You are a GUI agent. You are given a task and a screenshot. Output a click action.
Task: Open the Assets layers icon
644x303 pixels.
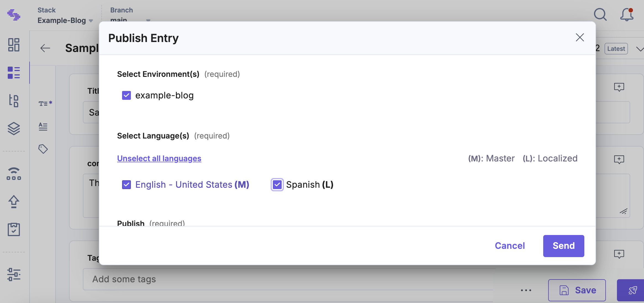pos(14,129)
